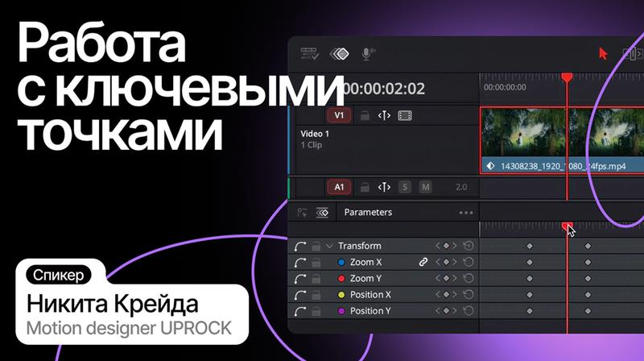Go to previous keyframe on Position X
644x361 pixels.
click(x=437, y=294)
